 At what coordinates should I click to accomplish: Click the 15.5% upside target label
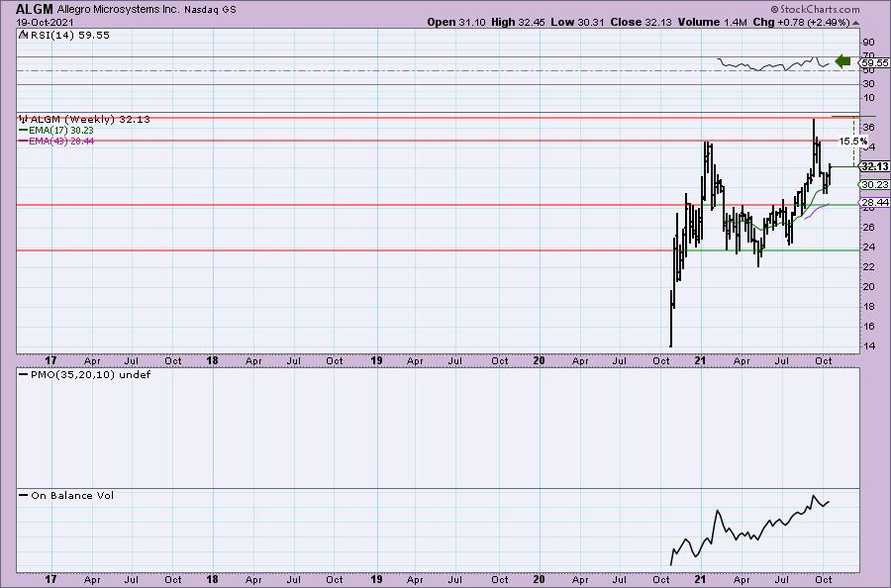pos(853,141)
